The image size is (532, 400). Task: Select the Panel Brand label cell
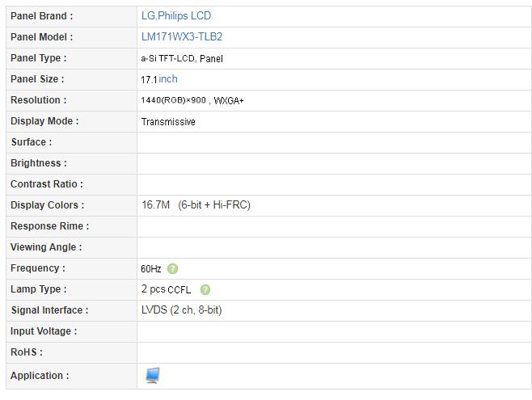click(72, 16)
